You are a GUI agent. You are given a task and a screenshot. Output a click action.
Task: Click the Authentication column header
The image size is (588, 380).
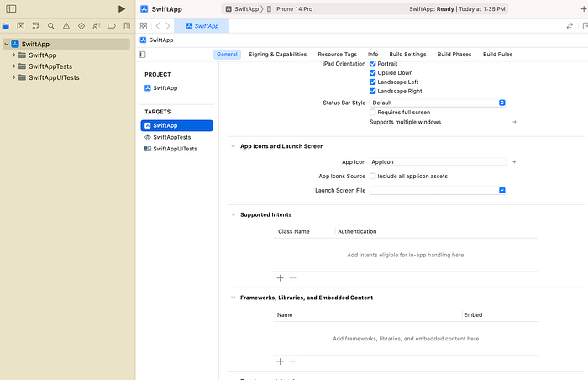coord(357,231)
